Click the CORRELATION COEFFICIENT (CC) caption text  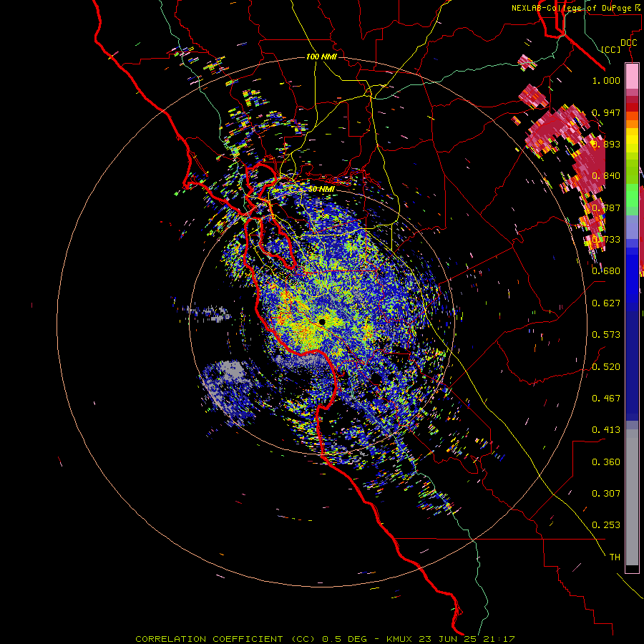pos(225,639)
